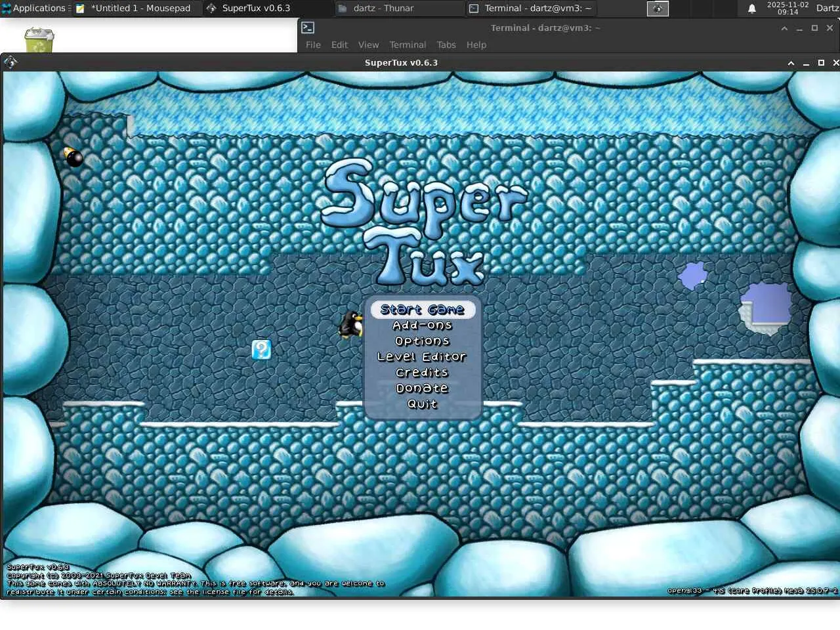Screen dimensions: 840x630
Task: Select Start Game in the SuperTux menu
Action: click(422, 310)
